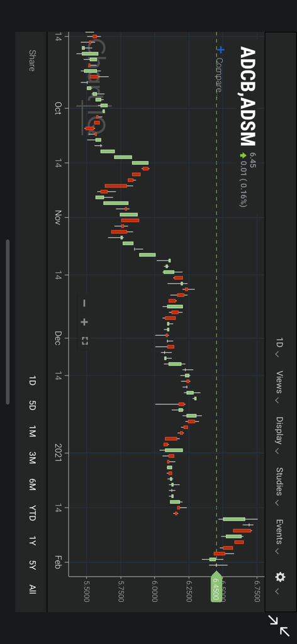Select the All range
This screenshot has height=644, width=297.
(x=33, y=588)
